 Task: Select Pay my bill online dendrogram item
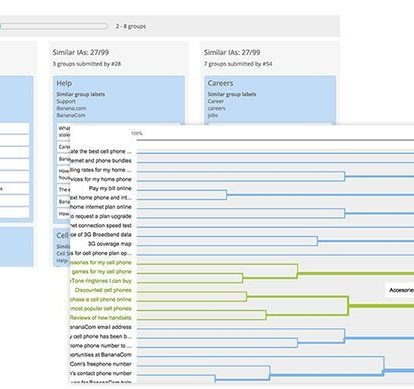pos(110,188)
